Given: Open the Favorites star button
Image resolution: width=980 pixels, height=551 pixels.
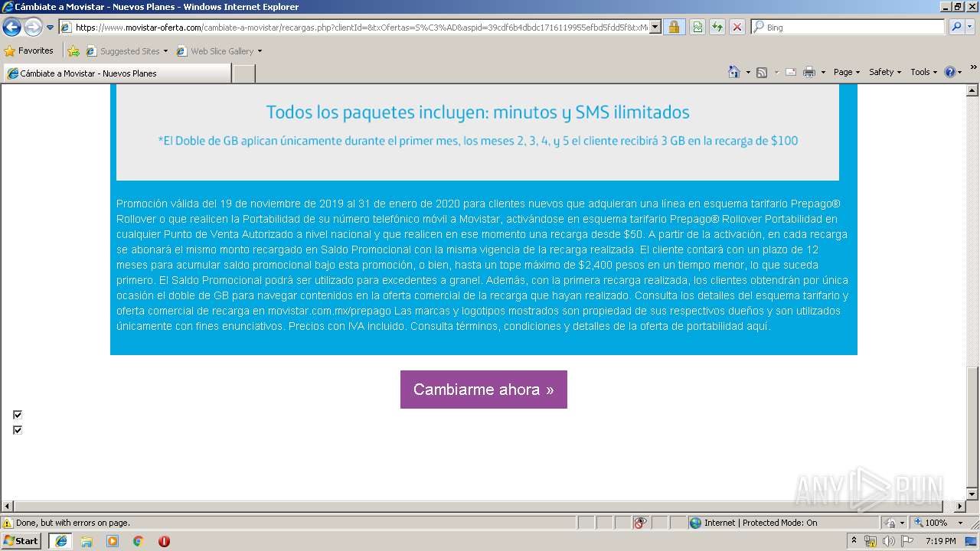Looking at the screenshot, I should tap(29, 51).
